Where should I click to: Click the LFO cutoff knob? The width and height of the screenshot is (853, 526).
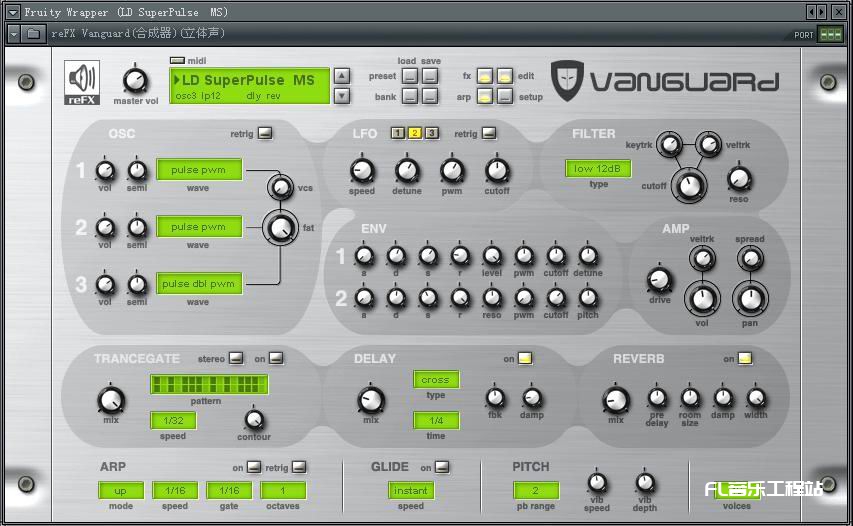pyautogui.click(x=497, y=171)
